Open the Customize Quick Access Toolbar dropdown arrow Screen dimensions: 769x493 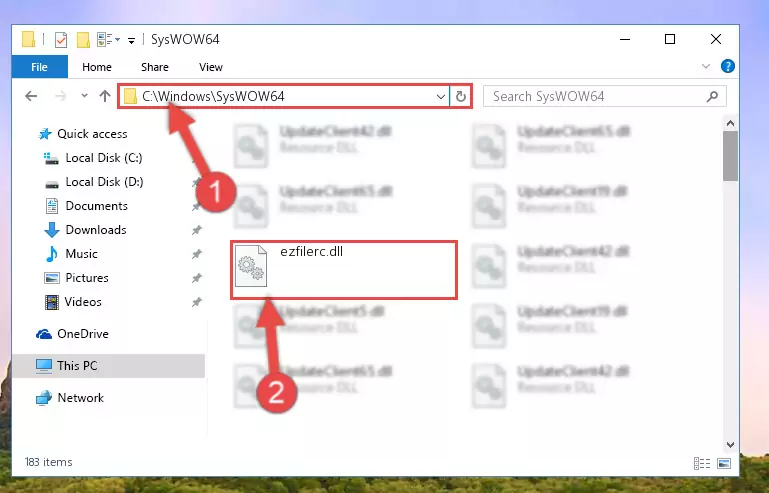[x=131, y=40]
